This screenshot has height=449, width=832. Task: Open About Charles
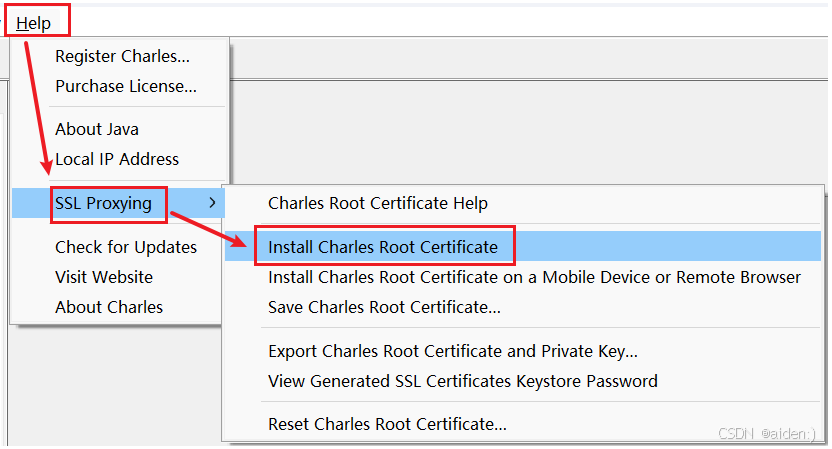pyautogui.click(x=109, y=307)
